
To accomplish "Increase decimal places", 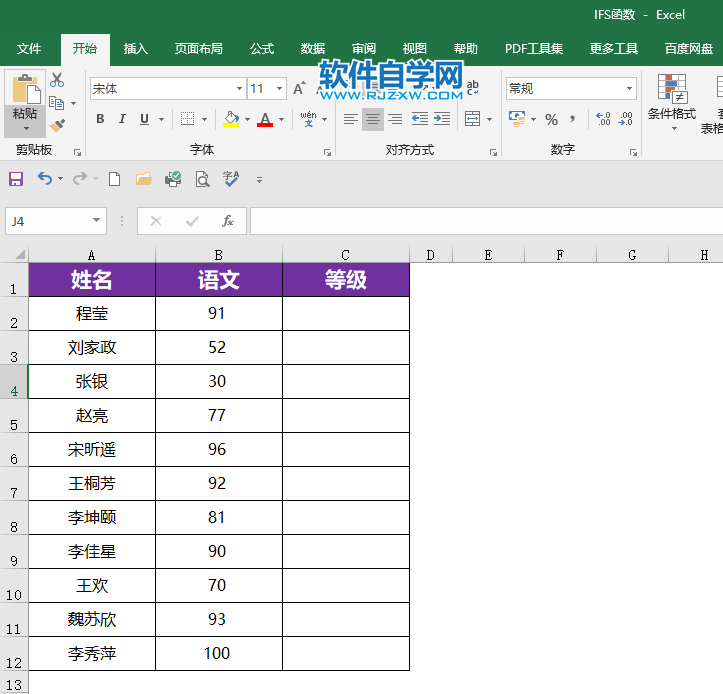I will [604, 119].
